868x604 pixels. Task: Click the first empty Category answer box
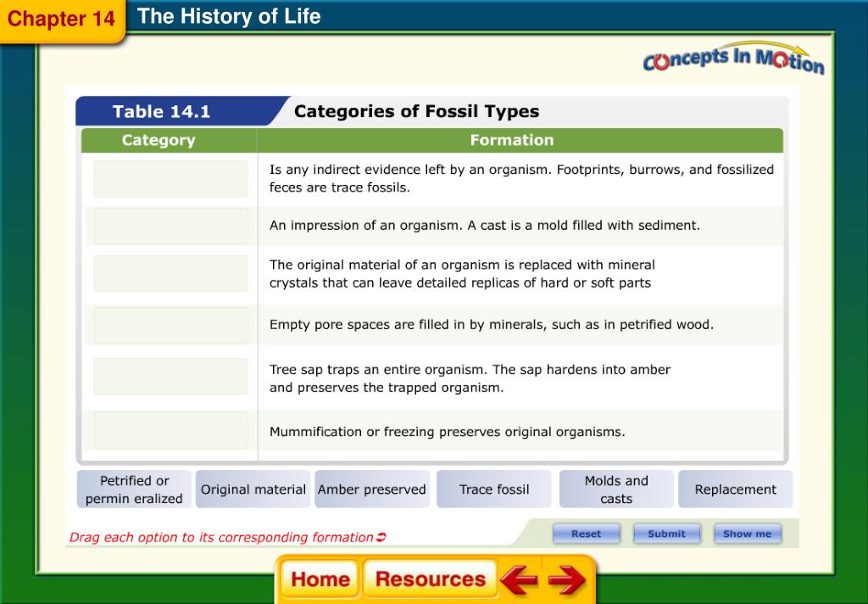pyautogui.click(x=170, y=177)
